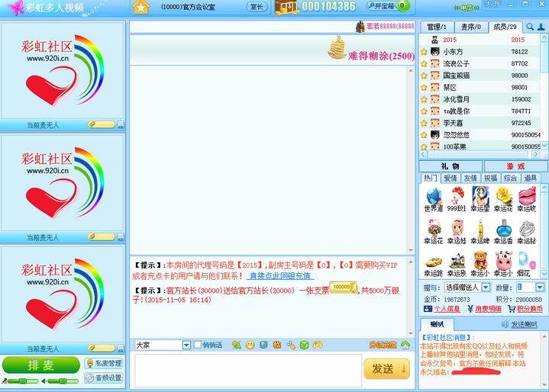Screen dimensions: 549x392
Task: Click star toggle beside 小东方
Action: coord(424,52)
